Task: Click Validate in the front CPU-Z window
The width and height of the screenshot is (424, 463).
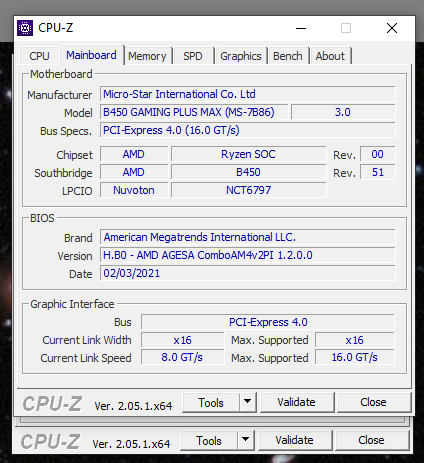Action: click(x=297, y=402)
